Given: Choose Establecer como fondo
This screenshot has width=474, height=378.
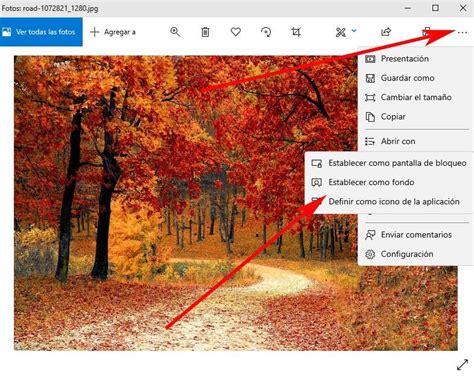Looking at the screenshot, I should pyautogui.click(x=389, y=182).
